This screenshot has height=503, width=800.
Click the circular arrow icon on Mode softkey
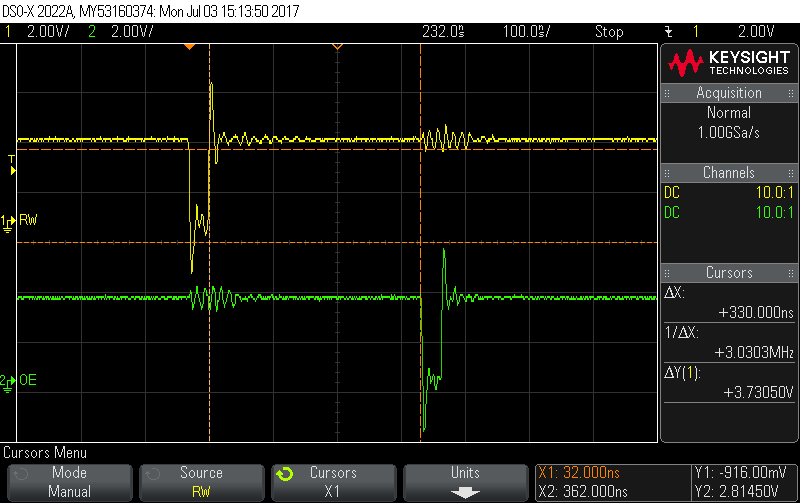point(20,474)
